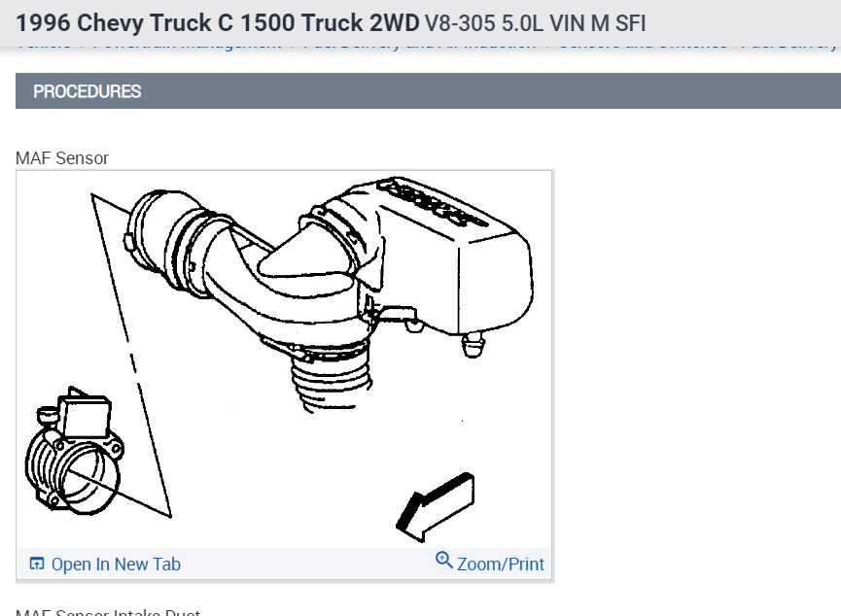Viewport: 841px width, 616px height.
Task: Click the Open In New Tab icon
Action: (37, 564)
